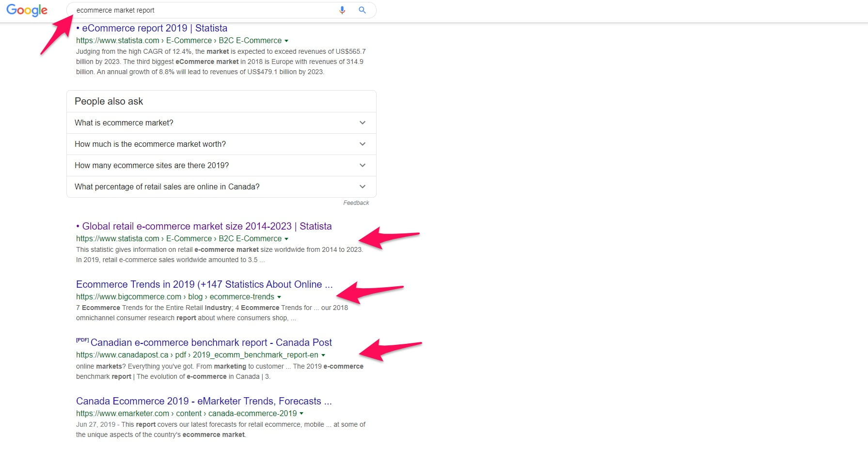868x450 pixels.
Task: Open 'Ecommerce Trends in 2019' BigCommerce result
Action: [204, 284]
